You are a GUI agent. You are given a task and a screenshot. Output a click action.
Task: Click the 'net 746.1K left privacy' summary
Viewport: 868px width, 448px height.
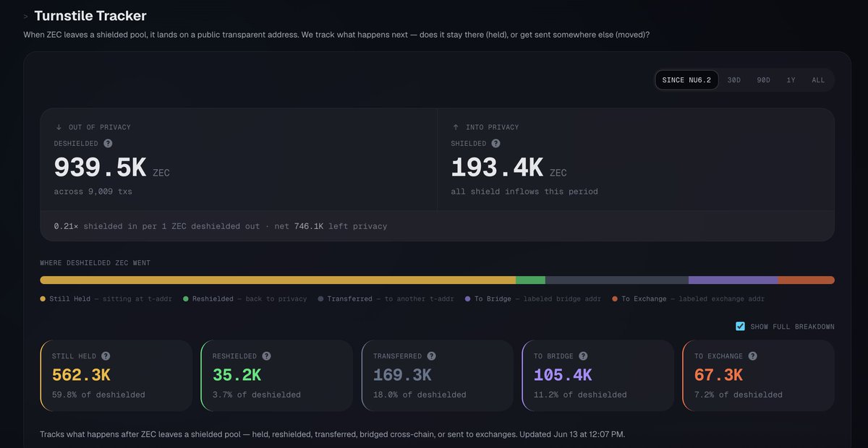(x=330, y=226)
